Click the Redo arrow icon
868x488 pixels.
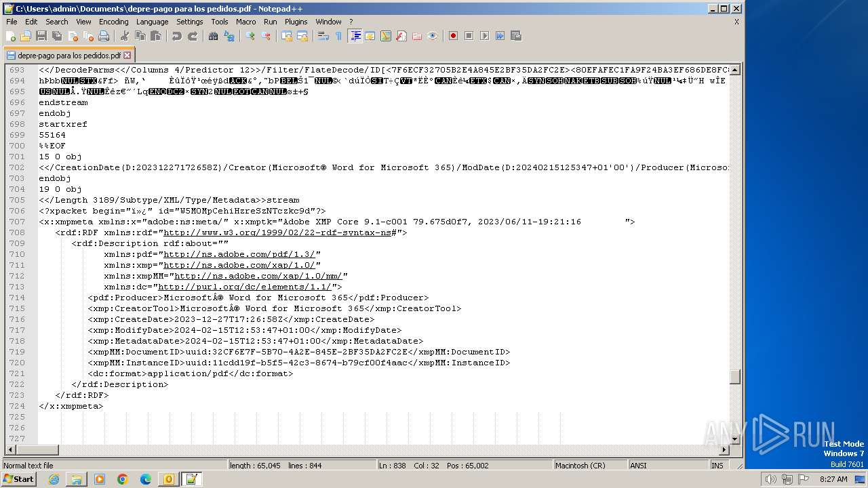(192, 36)
